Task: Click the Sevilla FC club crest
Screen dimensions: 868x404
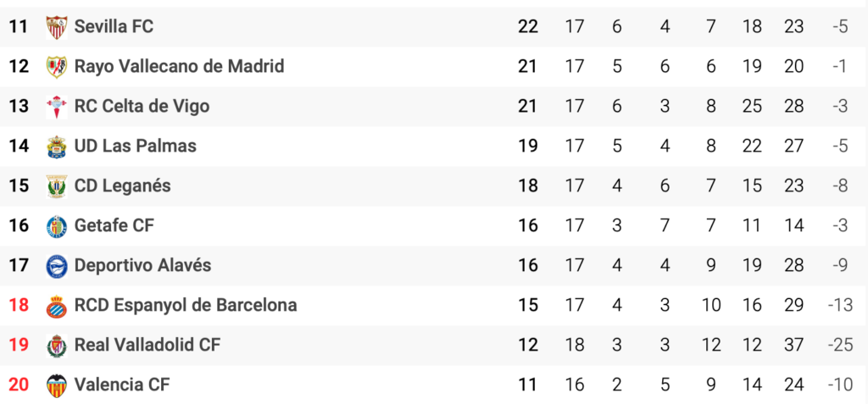Action: [57, 27]
